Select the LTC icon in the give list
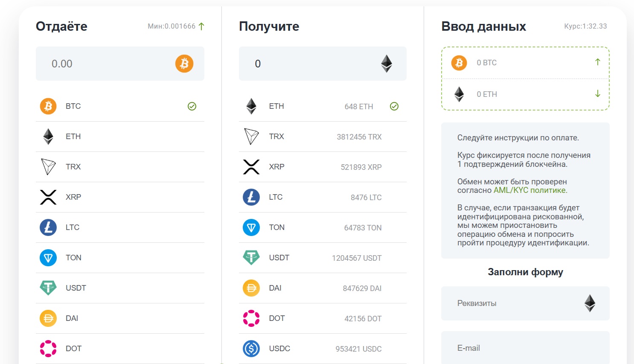This screenshot has height=364, width=634. pos(48,227)
